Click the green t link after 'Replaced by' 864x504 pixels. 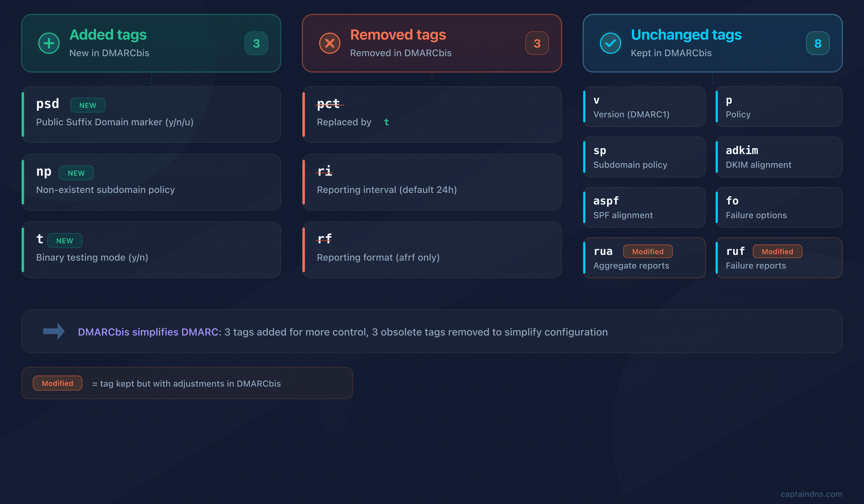pos(386,122)
